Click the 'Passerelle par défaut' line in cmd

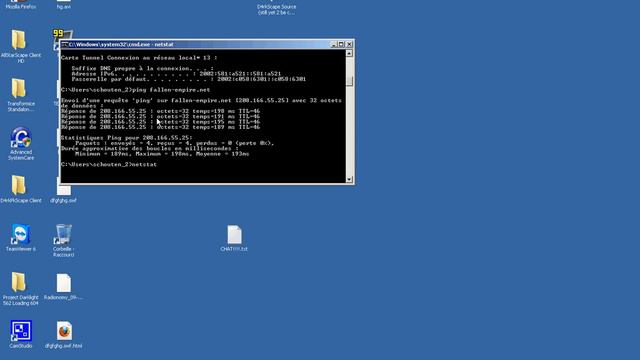(189, 79)
